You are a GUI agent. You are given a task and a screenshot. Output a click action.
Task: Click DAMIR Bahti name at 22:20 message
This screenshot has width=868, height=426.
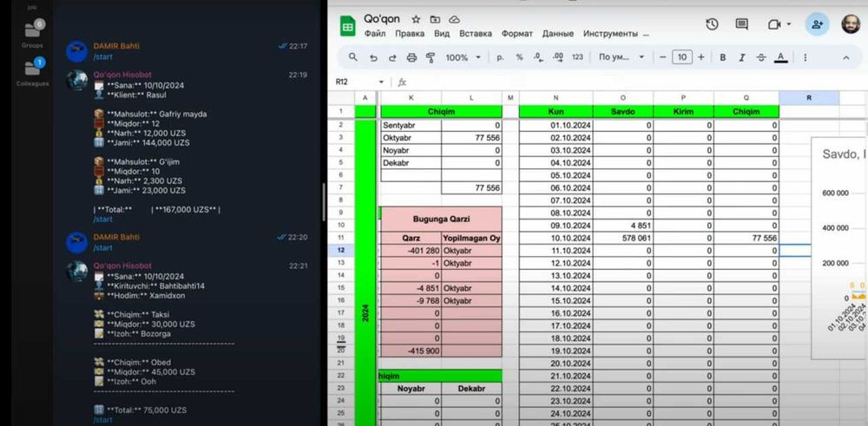point(116,237)
